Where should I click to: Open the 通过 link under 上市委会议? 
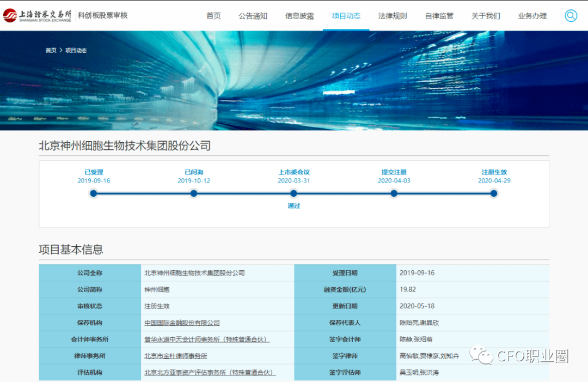293,207
